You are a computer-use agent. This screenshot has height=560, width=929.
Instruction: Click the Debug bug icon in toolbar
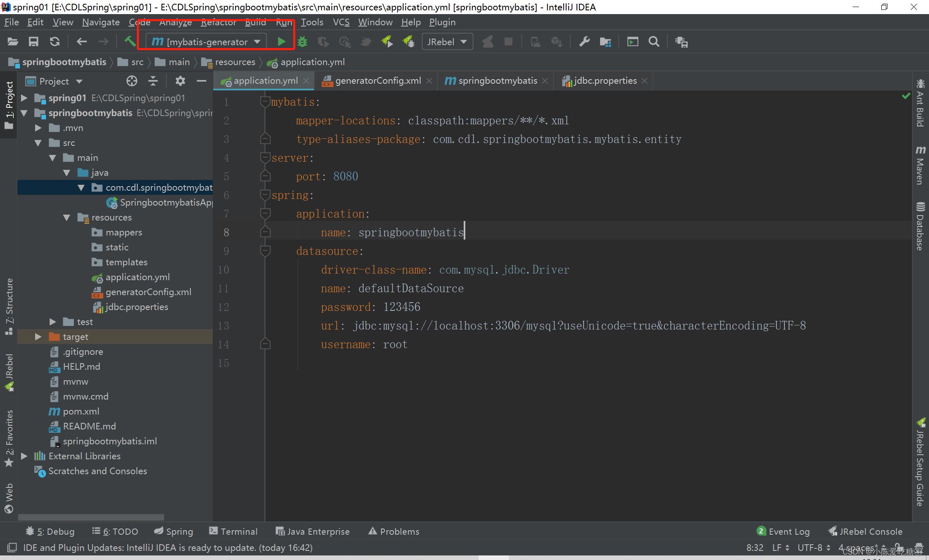click(x=302, y=41)
